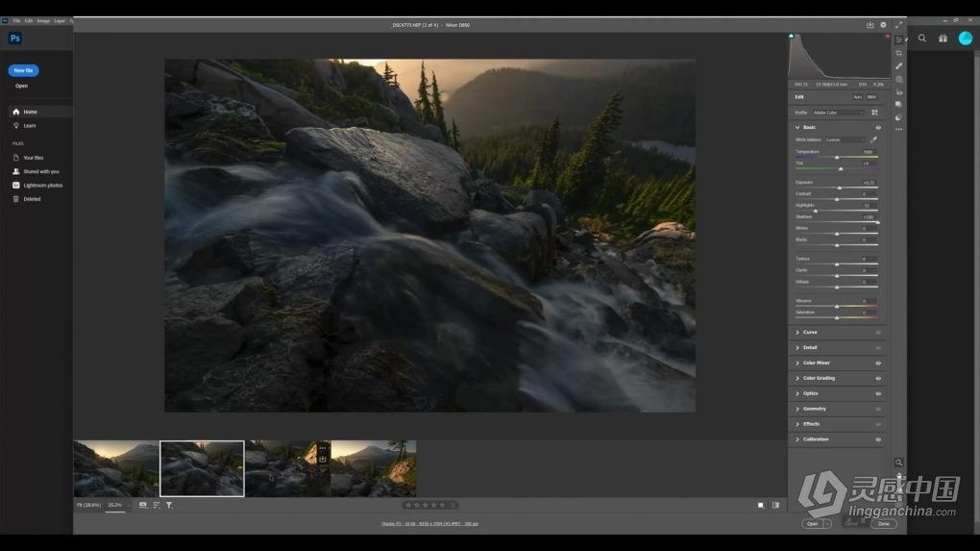This screenshot has width=980, height=551.
Task: Click the B&W conversion button
Action: click(x=871, y=97)
